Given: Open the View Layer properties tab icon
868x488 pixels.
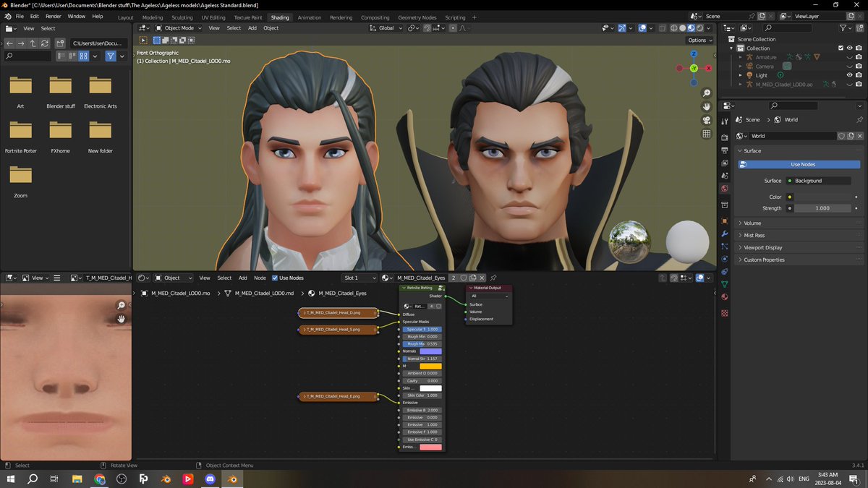Looking at the screenshot, I should (724, 163).
